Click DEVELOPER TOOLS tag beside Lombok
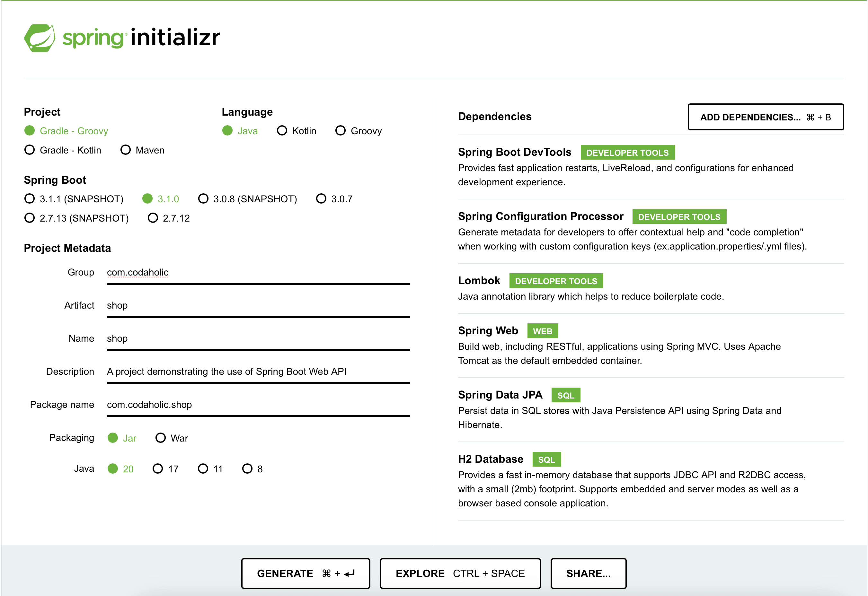This screenshot has height=596, width=868. click(x=556, y=281)
